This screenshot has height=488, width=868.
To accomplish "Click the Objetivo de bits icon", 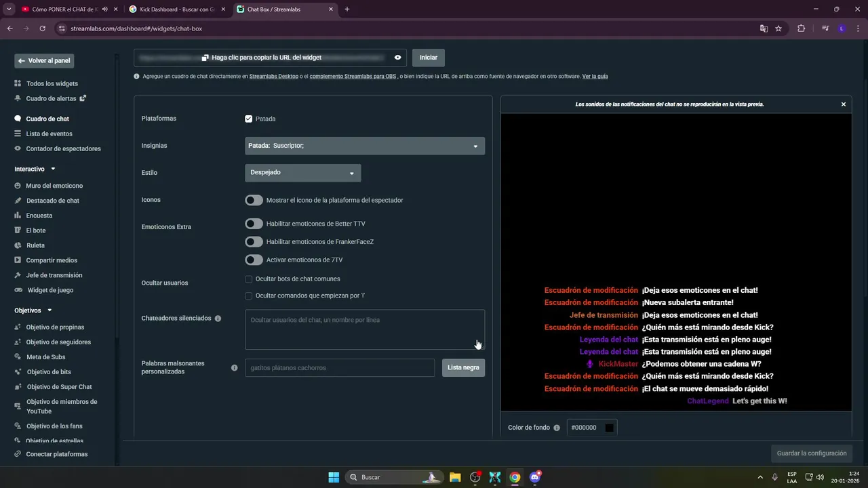I will (18, 372).
